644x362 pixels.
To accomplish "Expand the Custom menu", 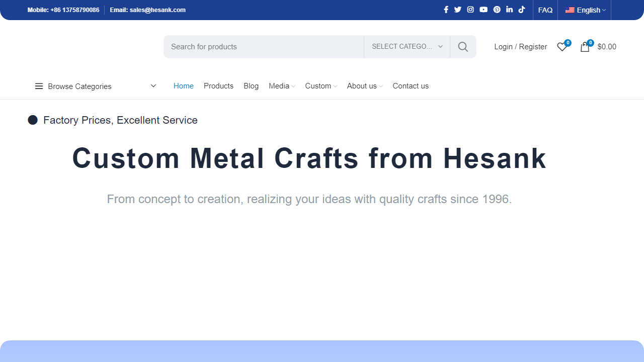I will [321, 86].
